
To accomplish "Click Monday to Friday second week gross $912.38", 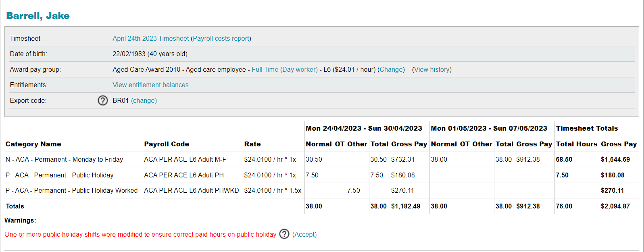I will click(528, 159).
